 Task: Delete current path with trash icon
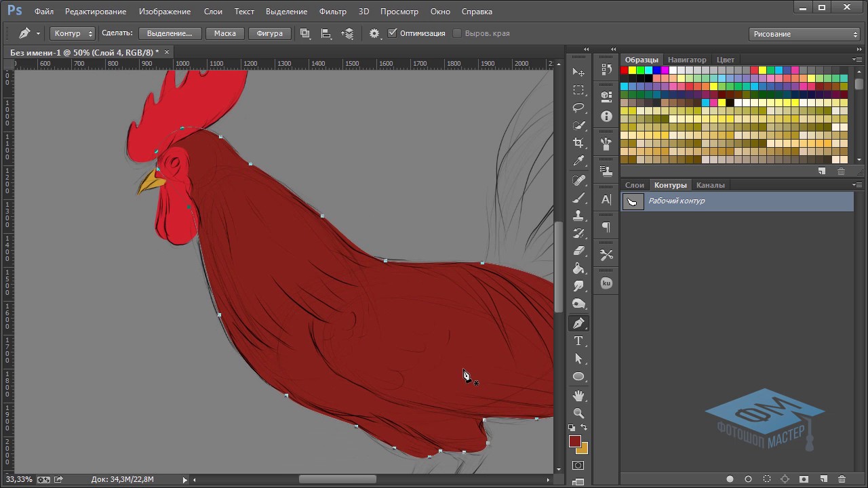click(842, 479)
